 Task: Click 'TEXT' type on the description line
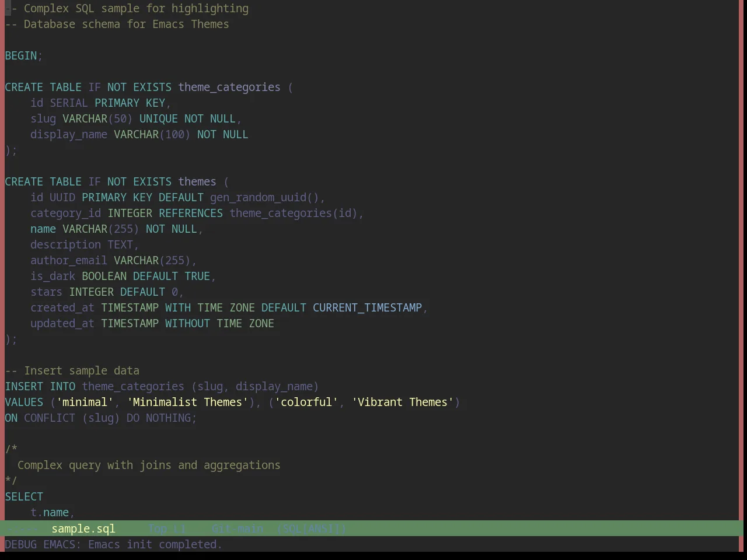120,245
